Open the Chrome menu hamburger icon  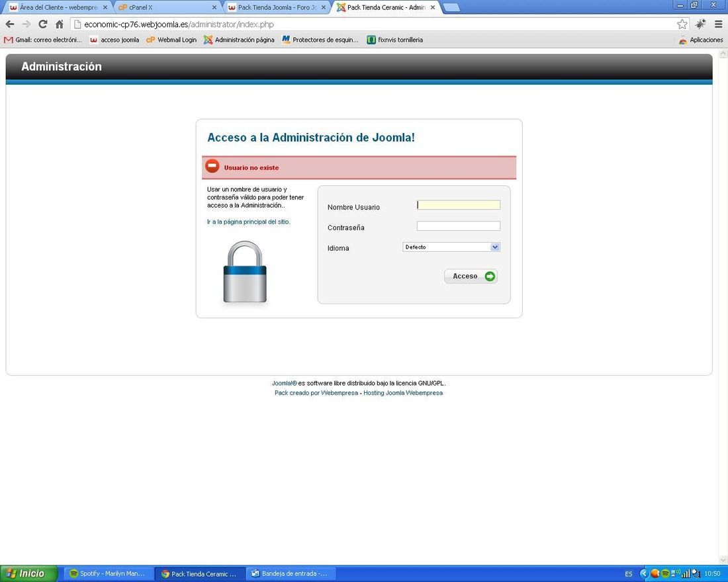coord(718,24)
